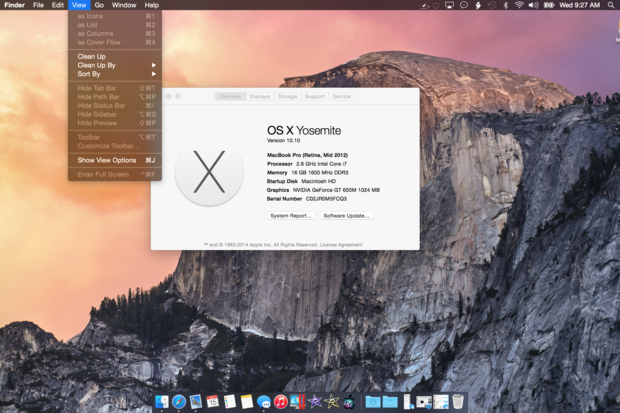This screenshot has height=413, width=620.
Task: Open the volume control in menu bar
Action: pos(534,5)
